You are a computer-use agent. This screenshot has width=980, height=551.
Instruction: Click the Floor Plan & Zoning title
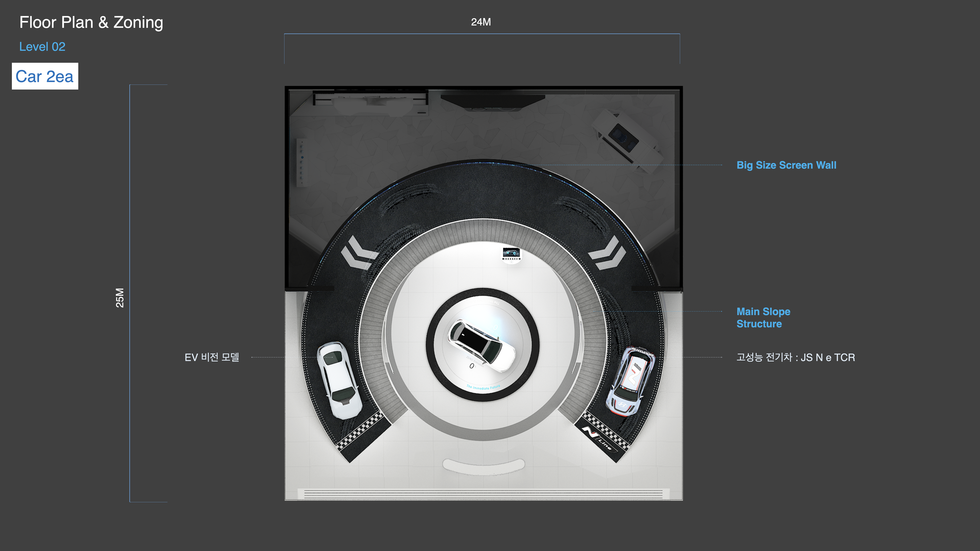[x=91, y=22]
